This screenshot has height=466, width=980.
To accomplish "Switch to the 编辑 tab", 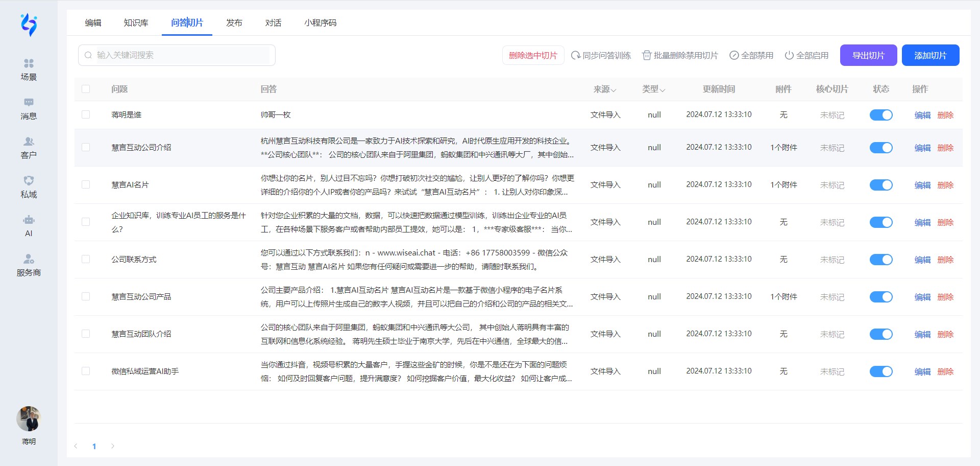I will 93,23.
